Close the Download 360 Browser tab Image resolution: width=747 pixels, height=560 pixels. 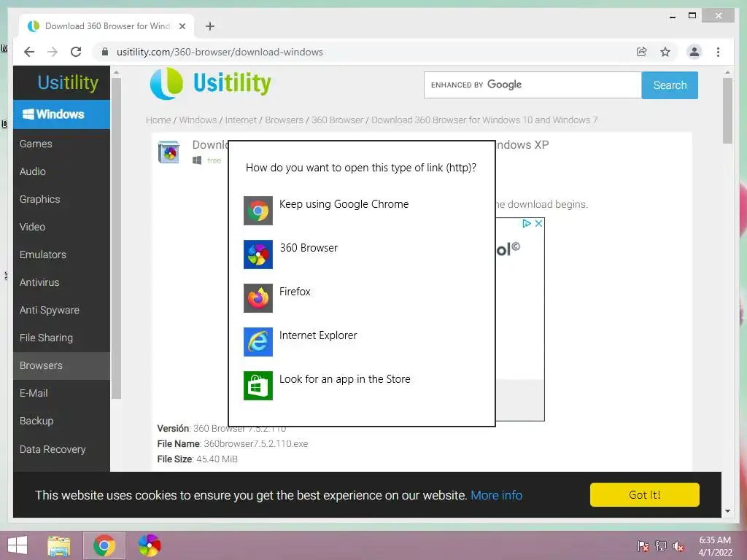[x=182, y=26]
